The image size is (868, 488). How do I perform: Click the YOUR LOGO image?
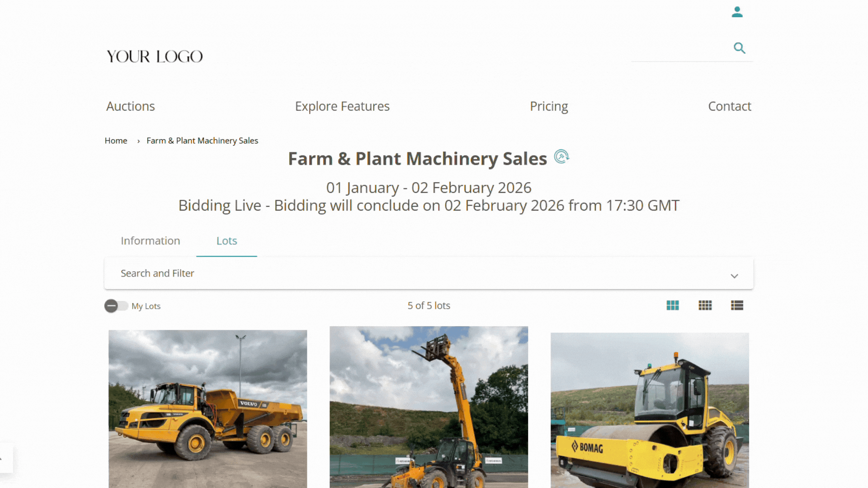coord(155,56)
